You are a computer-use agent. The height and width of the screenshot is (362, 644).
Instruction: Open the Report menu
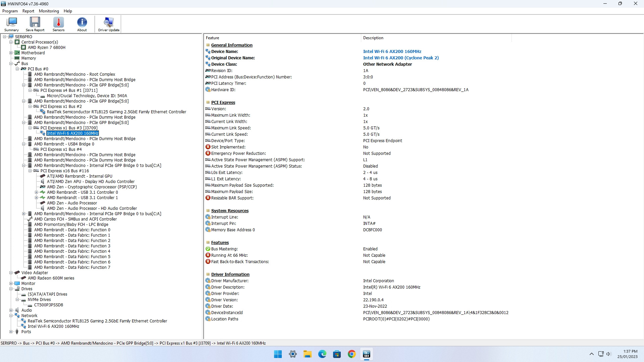[x=28, y=11]
